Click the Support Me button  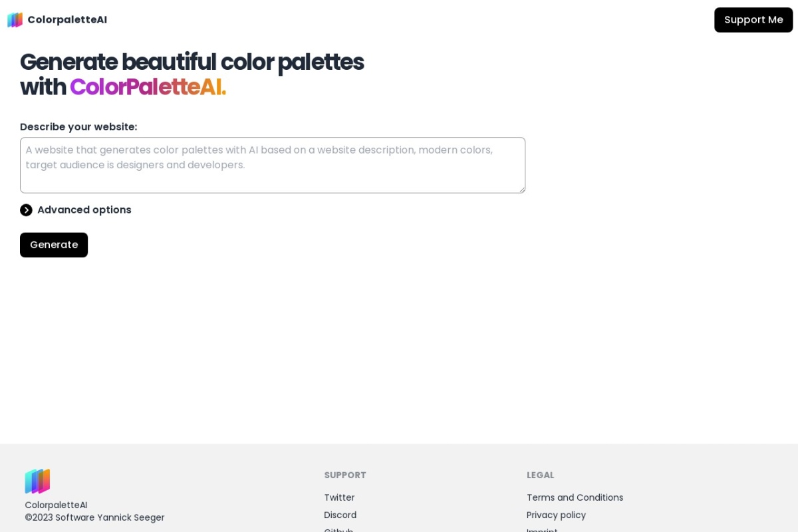(x=753, y=19)
